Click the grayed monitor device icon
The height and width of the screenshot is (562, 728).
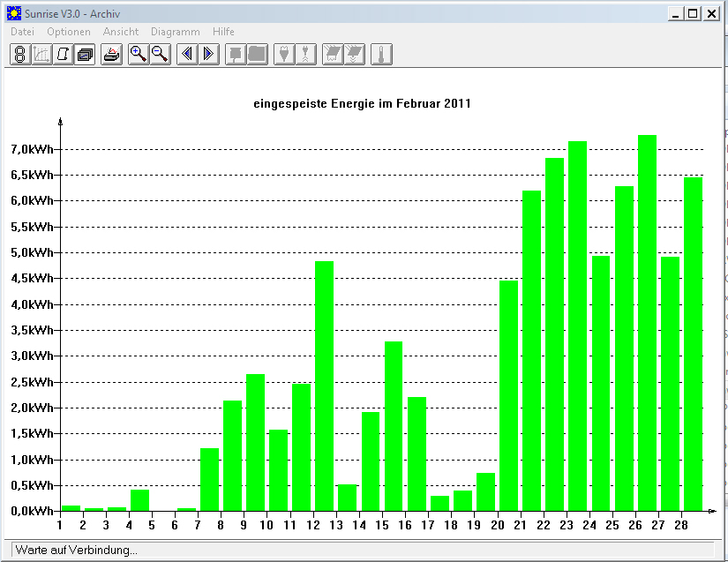click(236, 55)
